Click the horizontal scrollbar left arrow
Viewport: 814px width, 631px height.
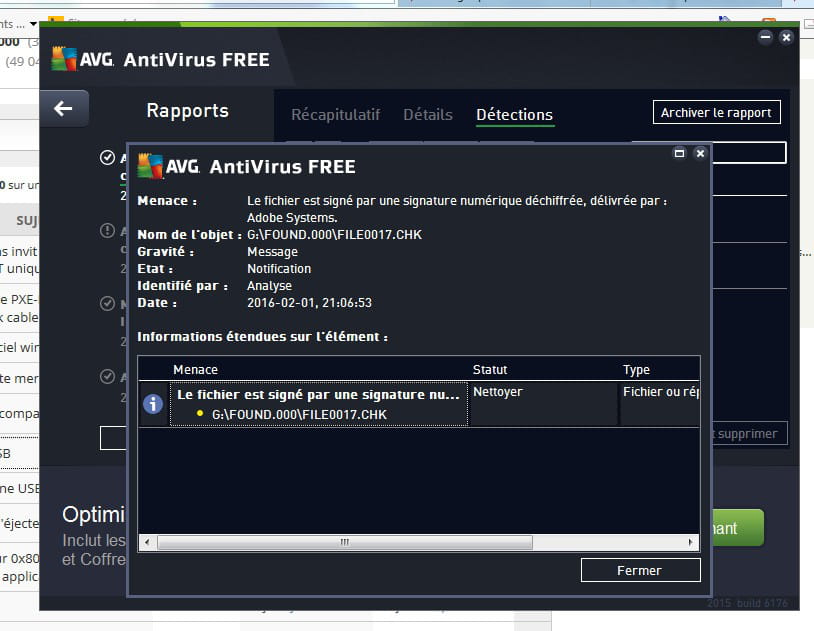[147, 542]
